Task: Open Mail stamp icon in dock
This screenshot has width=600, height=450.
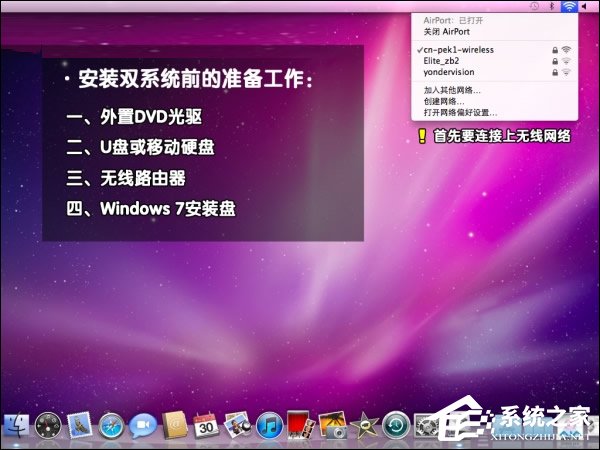Action: pyautogui.click(x=80, y=427)
